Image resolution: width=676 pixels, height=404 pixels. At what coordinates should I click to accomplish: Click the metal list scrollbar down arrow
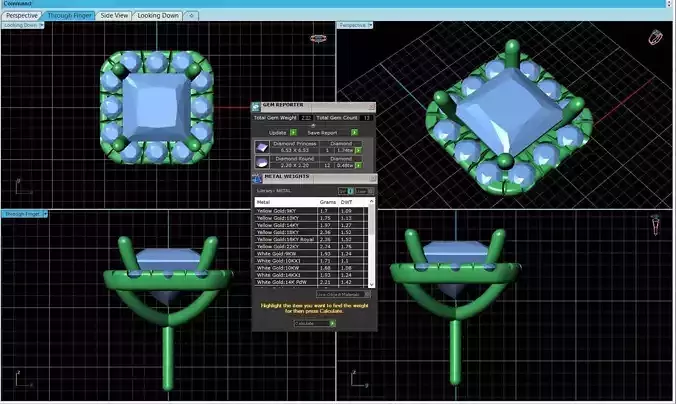[x=371, y=284]
